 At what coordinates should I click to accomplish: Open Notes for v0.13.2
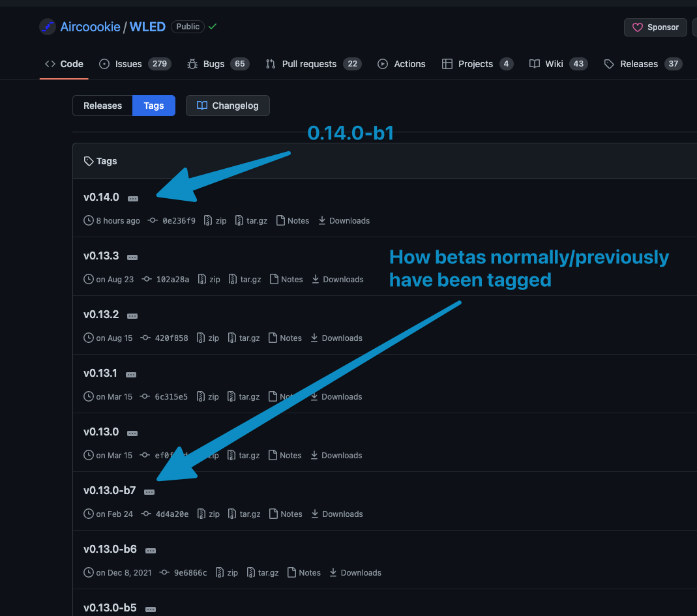point(285,338)
